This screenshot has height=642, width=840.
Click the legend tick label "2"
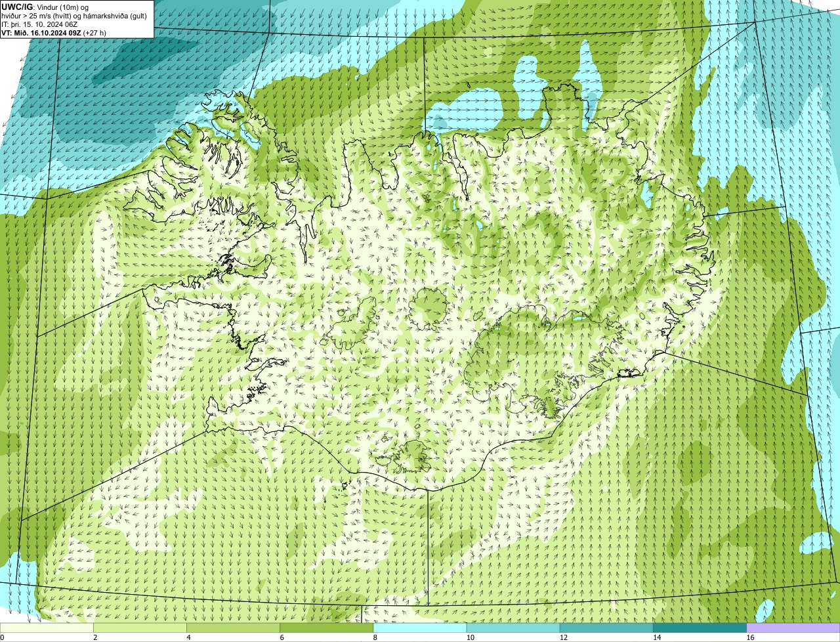(94, 637)
